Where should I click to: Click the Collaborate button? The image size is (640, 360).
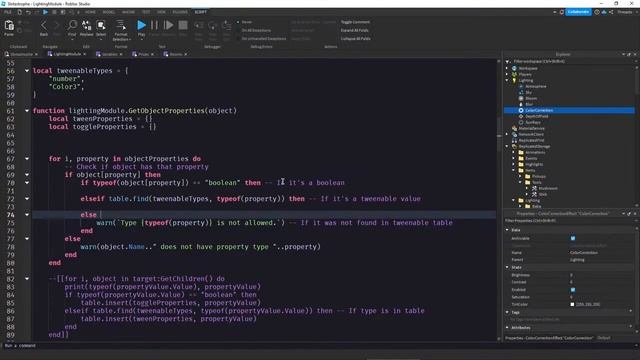(x=578, y=12)
